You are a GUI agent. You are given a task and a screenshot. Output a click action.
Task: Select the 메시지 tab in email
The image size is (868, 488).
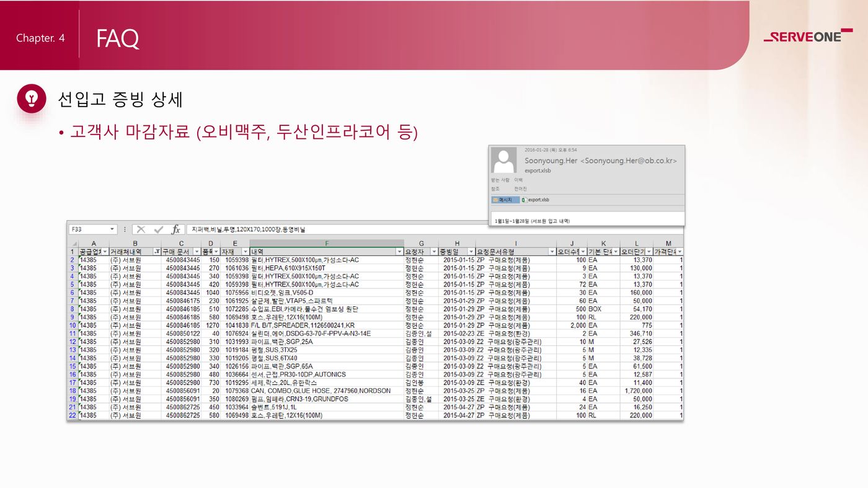pyautogui.click(x=505, y=200)
